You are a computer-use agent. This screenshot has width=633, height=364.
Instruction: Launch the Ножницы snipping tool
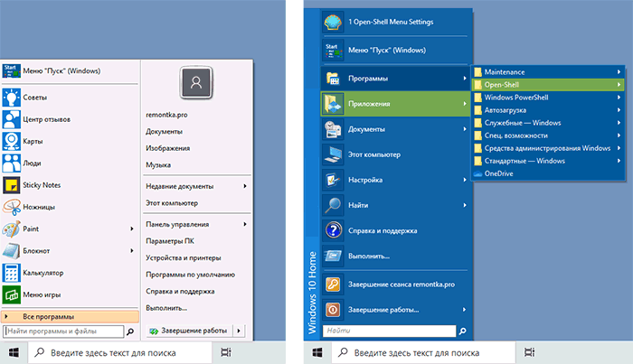pyautogui.click(x=12, y=207)
